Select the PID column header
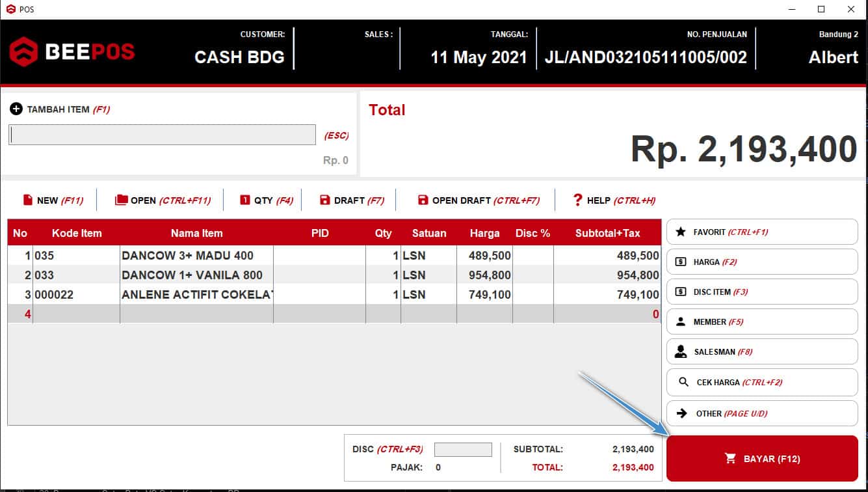Viewport: 868px width, 492px height. 320,233
